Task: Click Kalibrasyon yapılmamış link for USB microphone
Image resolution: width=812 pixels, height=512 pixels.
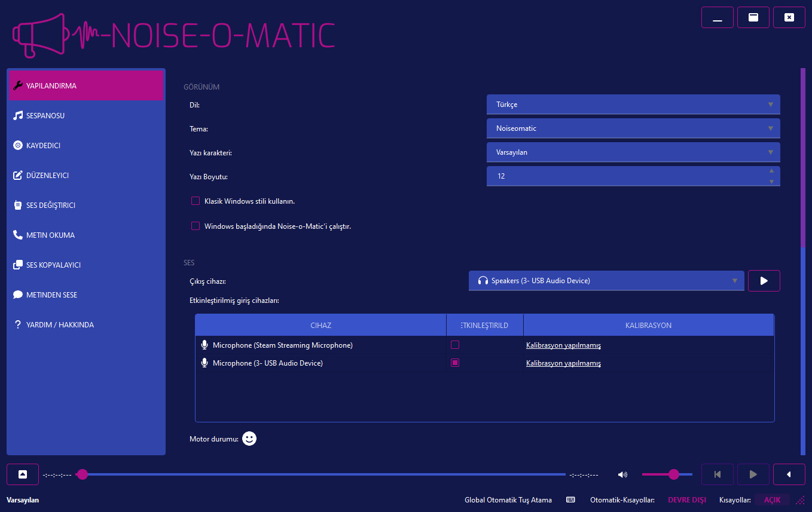Action: [563, 363]
